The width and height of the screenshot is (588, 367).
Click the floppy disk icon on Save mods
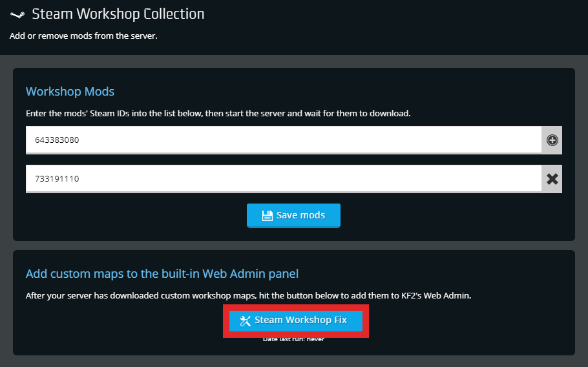[267, 216]
